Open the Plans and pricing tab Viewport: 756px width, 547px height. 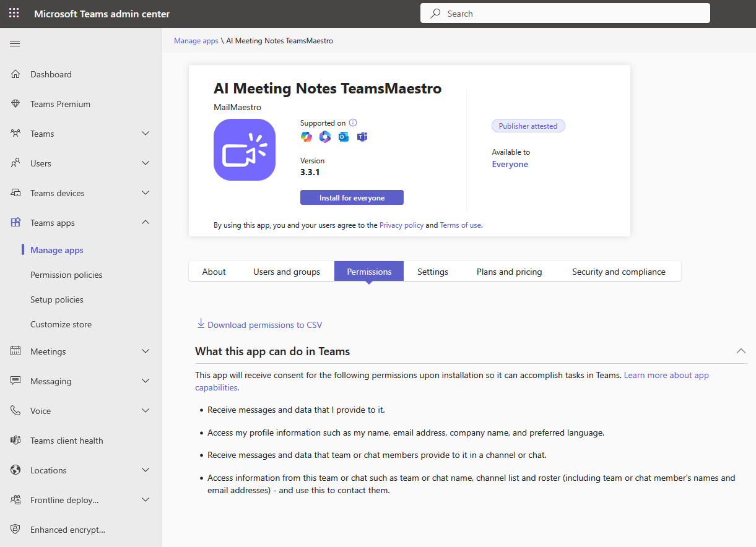click(510, 272)
